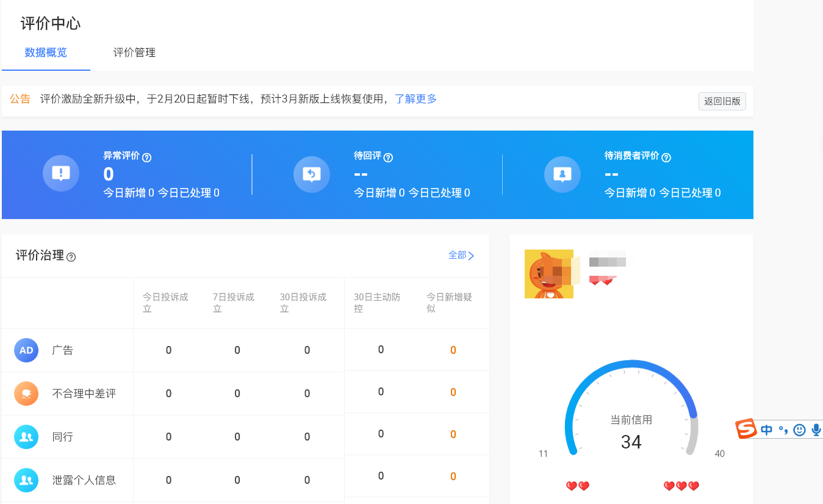This screenshot has height=504, width=823.
Task: Open Sogou emoji smiley panel
Action: [799, 430]
